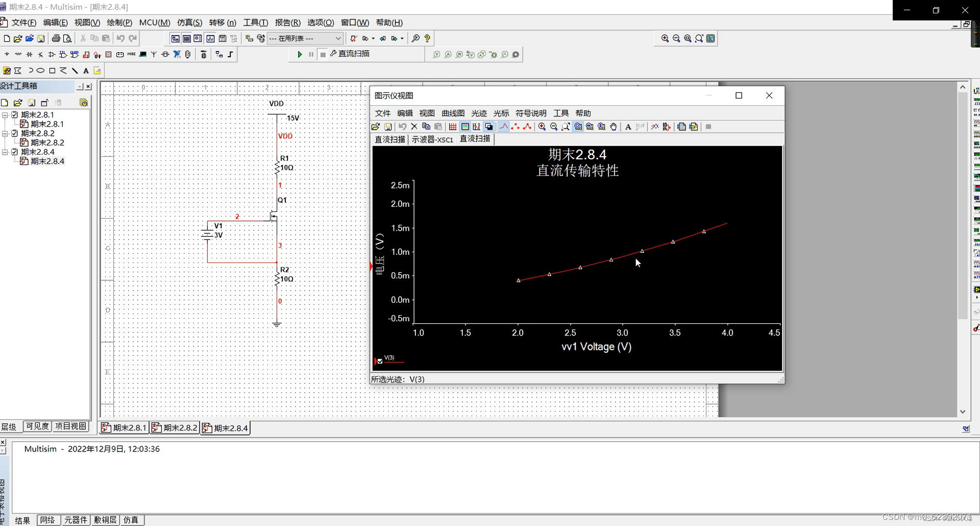Open 仿真(S) simulate menu

click(189, 22)
